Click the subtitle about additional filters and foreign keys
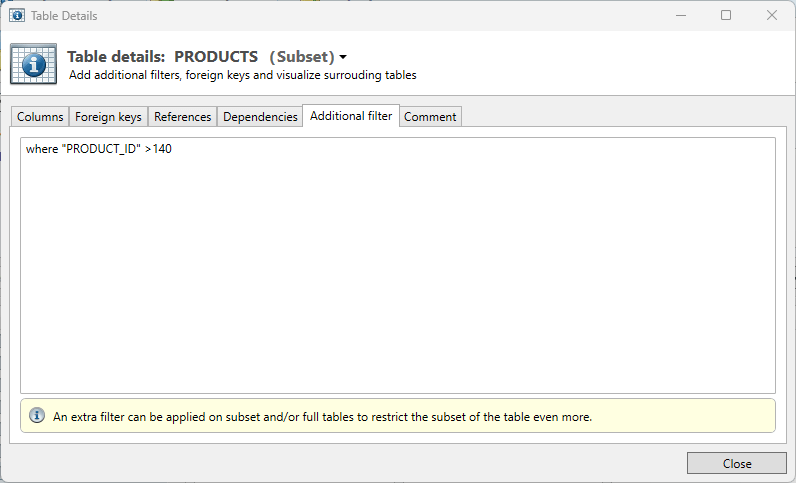This screenshot has width=796, height=483. click(242, 75)
